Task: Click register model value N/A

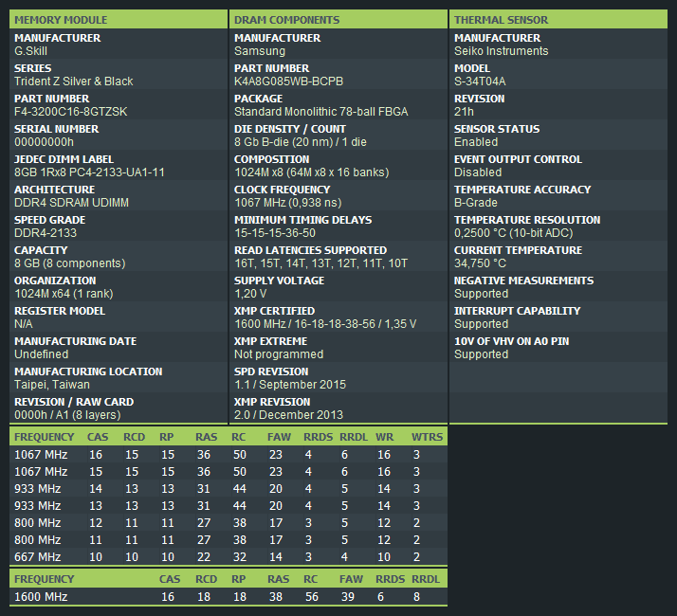Action: 24,324
